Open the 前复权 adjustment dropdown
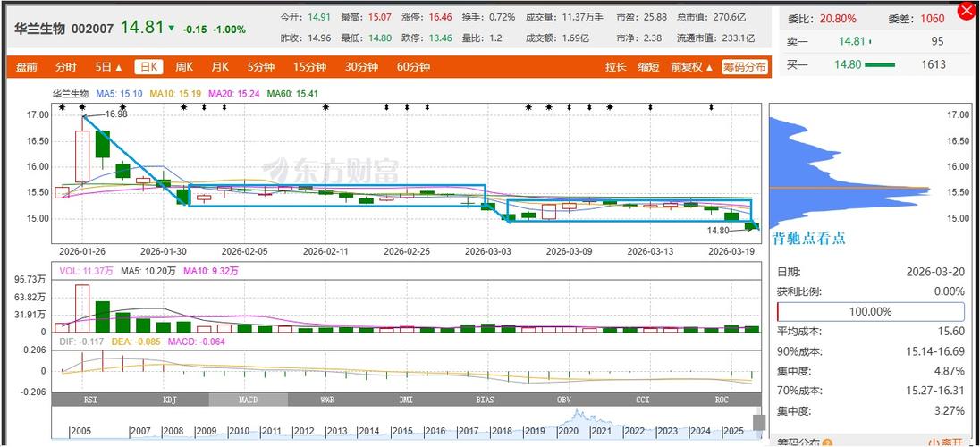Viewport: 980px width, 447px height. click(x=691, y=67)
